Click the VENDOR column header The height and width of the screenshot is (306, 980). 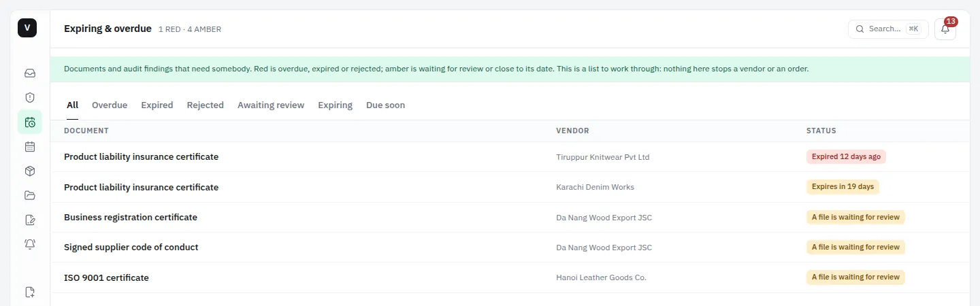(x=572, y=131)
